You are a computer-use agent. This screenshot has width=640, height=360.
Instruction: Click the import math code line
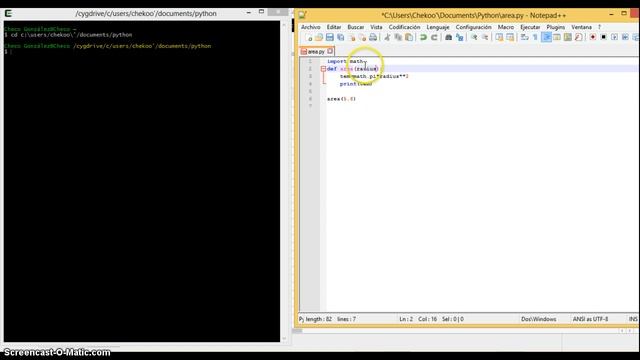coord(345,61)
